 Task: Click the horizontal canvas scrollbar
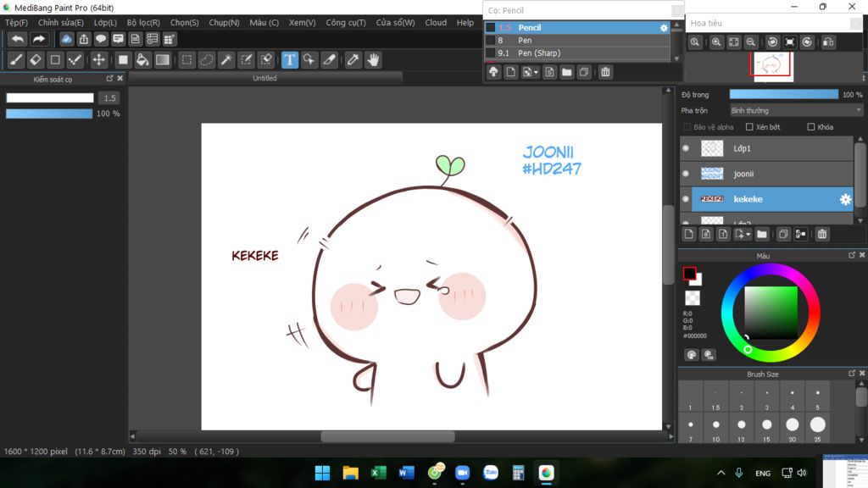pos(388,436)
